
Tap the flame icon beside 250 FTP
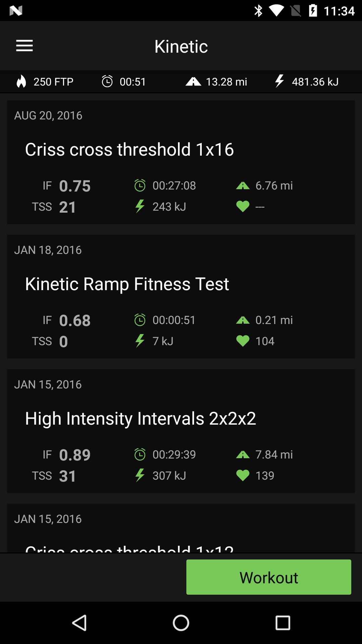[x=21, y=82]
